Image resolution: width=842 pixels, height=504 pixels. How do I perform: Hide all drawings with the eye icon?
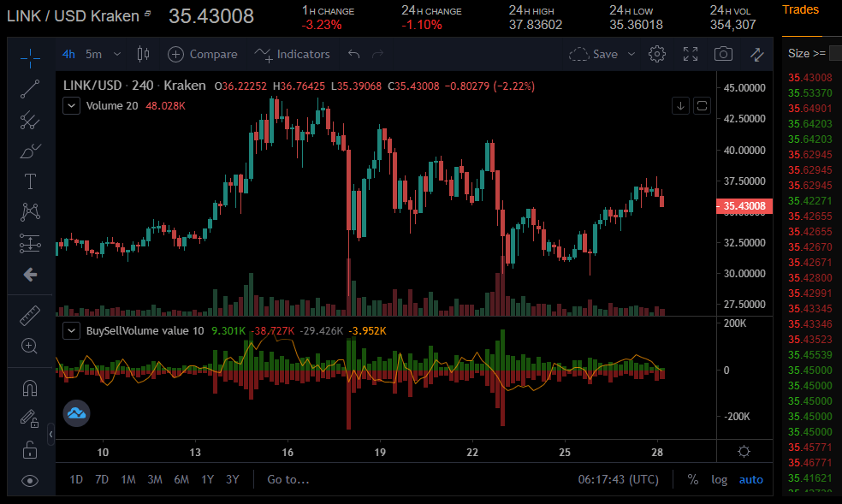coord(30,481)
